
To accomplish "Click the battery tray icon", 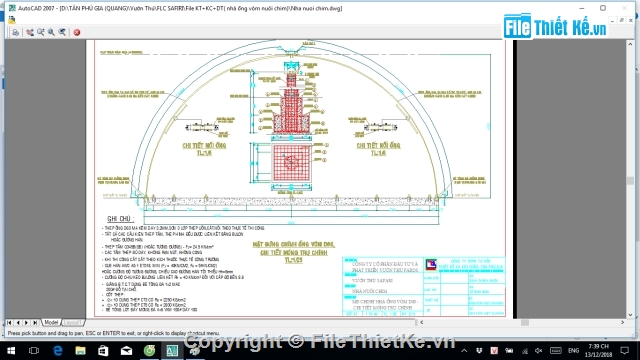I will [509, 351].
